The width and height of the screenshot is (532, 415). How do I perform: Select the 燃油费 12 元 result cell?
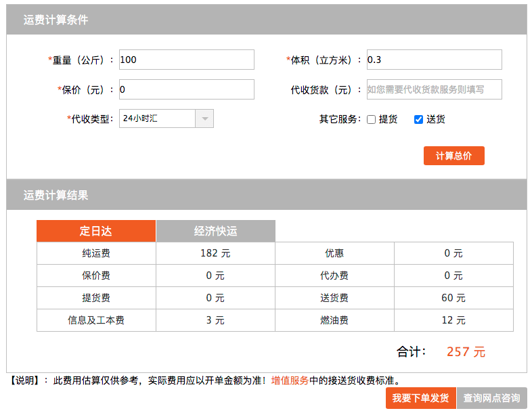pos(453,320)
